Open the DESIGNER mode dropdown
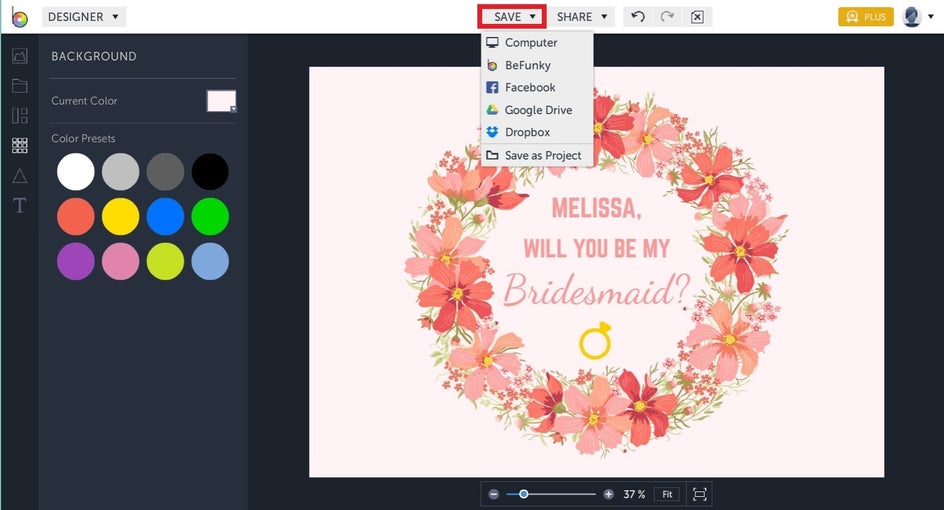 pyautogui.click(x=84, y=17)
